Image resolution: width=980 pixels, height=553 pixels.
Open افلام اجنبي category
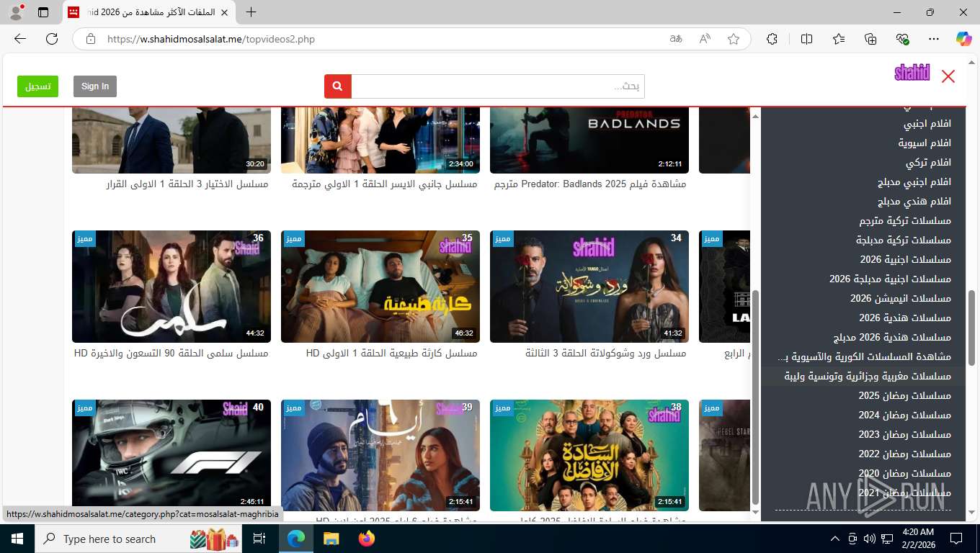(x=927, y=124)
